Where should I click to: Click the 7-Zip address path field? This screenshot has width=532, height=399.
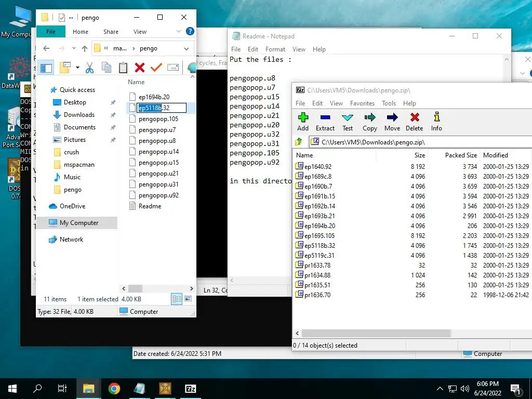click(x=421, y=142)
